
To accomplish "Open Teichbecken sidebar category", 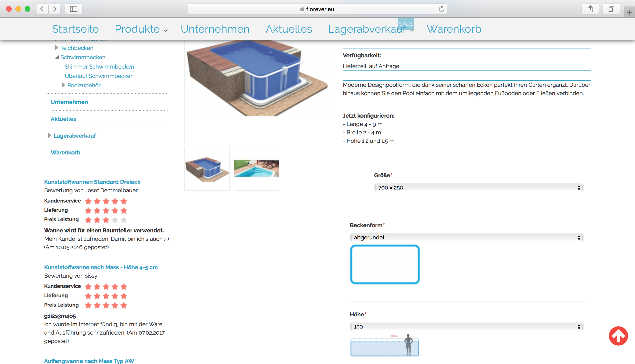I will (x=77, y=48).
